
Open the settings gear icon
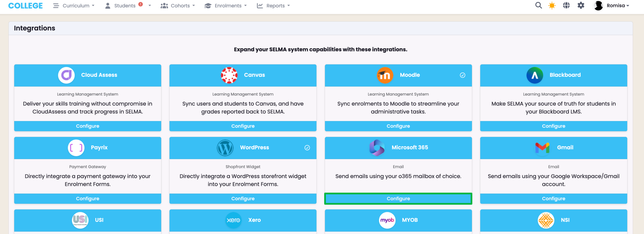click(581, 6)
